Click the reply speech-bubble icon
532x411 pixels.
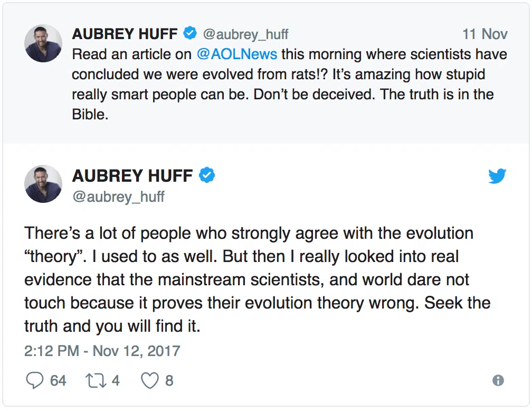pyautogui.click(x=34, y=380)
